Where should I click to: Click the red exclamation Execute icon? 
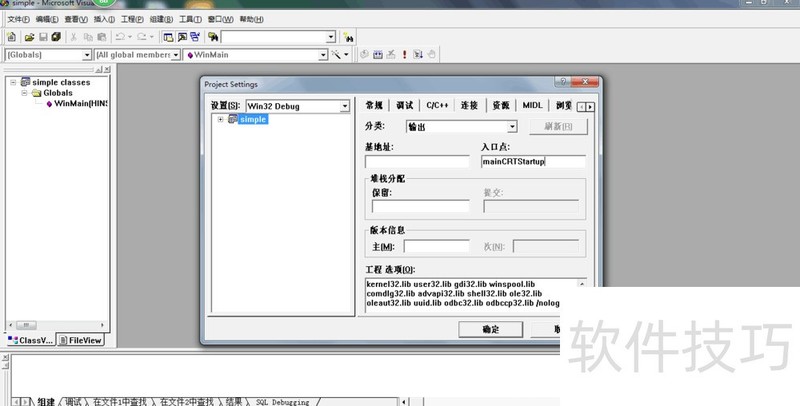coord(405,54)
